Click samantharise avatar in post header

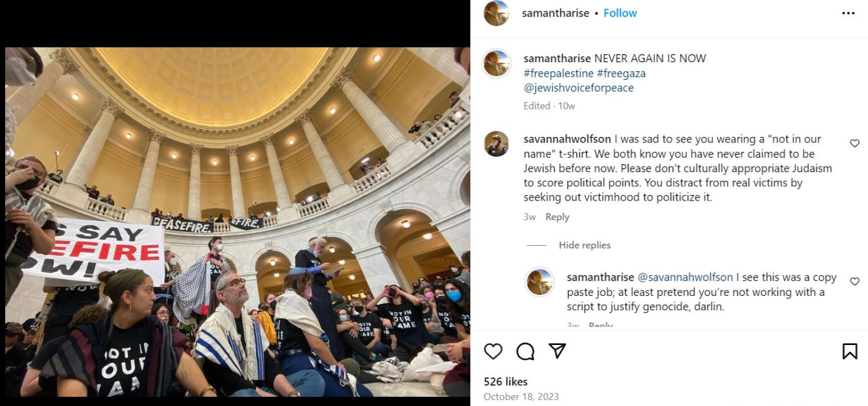pyautogui.click(x=496, y=13)
